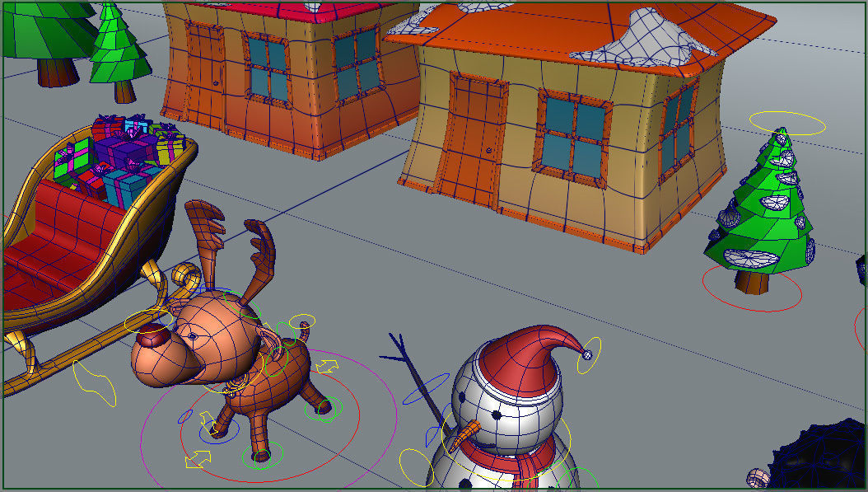Viewport: 868px width, 492px height.
Task: Click the golden curl at the sleigh front
Action: [186, 275]
